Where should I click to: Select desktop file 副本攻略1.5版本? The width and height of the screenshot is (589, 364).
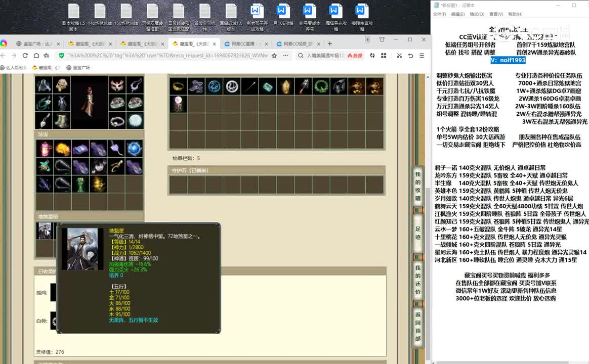click(74, 17)
